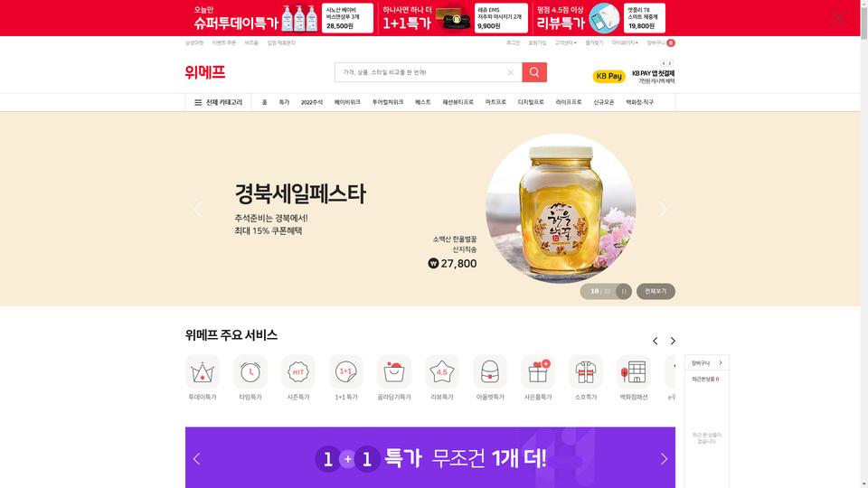Select the 2022추석 menu item
This screenshot has height=488, width=868.
tap(312, 102)
